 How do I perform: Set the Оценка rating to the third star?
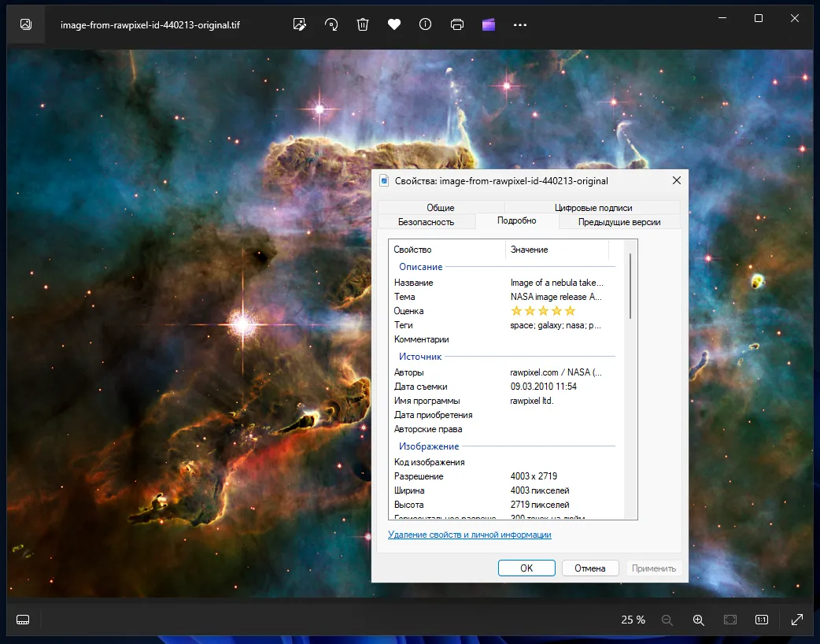pyautogui.click(x=544, y=311)
